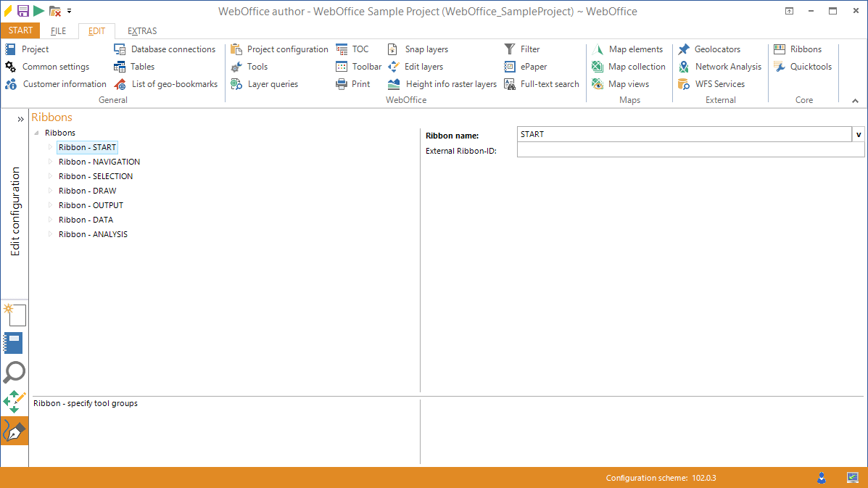868x488 pixels.
Task: Click the Save icon in the title bar
Action: tap(24, 10)
